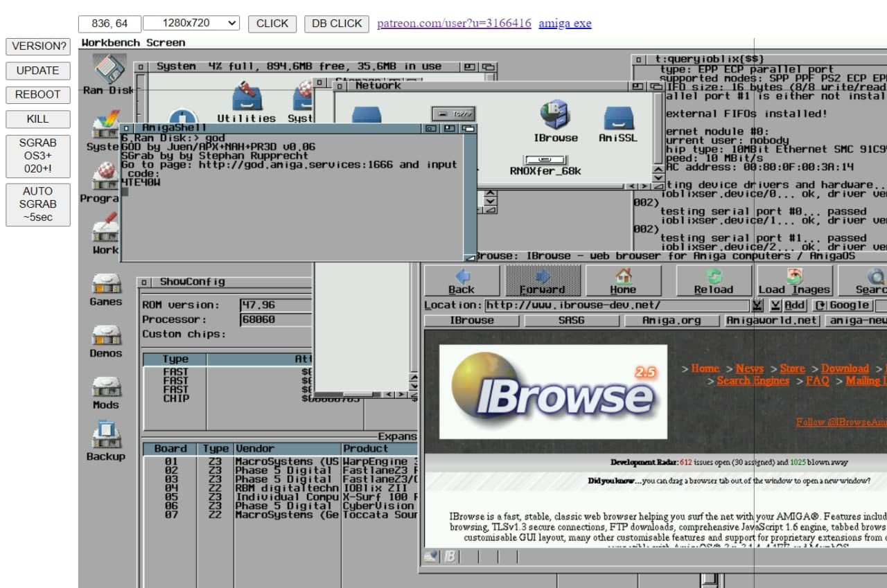
Task: Select board 05 Individual Compu row
Action: tap(281, 497)
